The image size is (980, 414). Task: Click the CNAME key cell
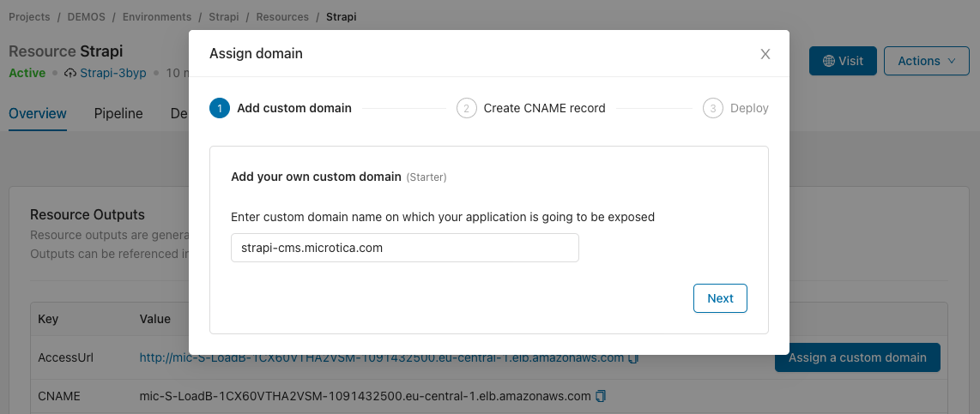click(x=59, y=396)
